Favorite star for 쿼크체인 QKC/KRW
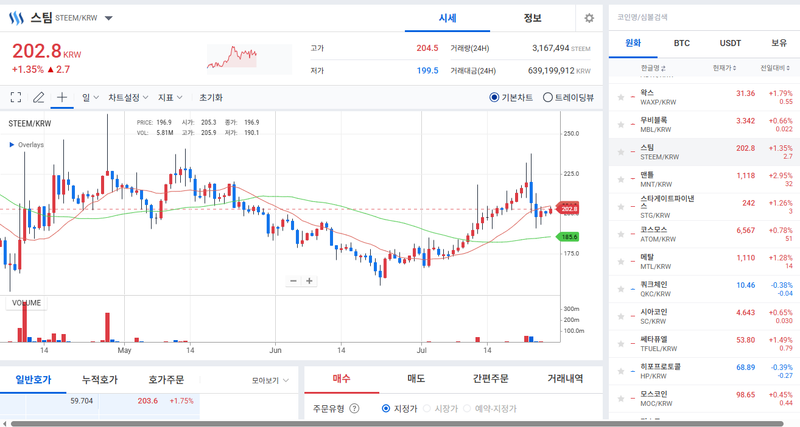The image size is (800, 427). click(621, 289)
